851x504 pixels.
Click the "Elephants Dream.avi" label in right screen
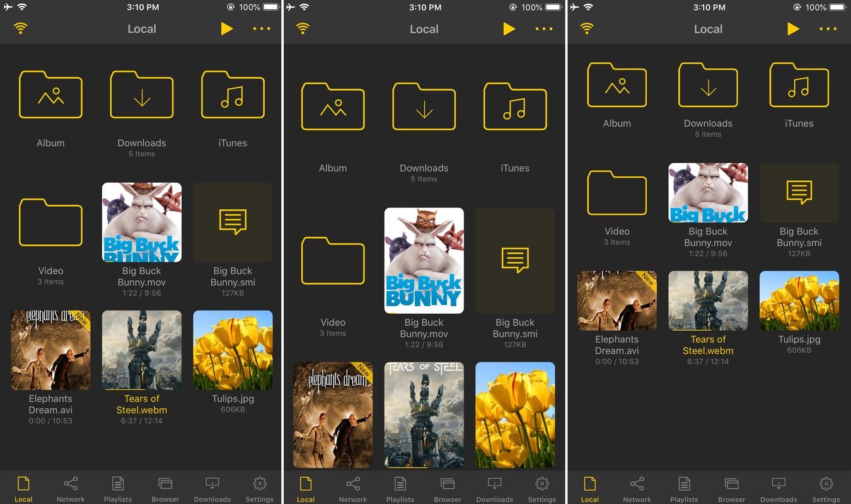tap(617, 345)
